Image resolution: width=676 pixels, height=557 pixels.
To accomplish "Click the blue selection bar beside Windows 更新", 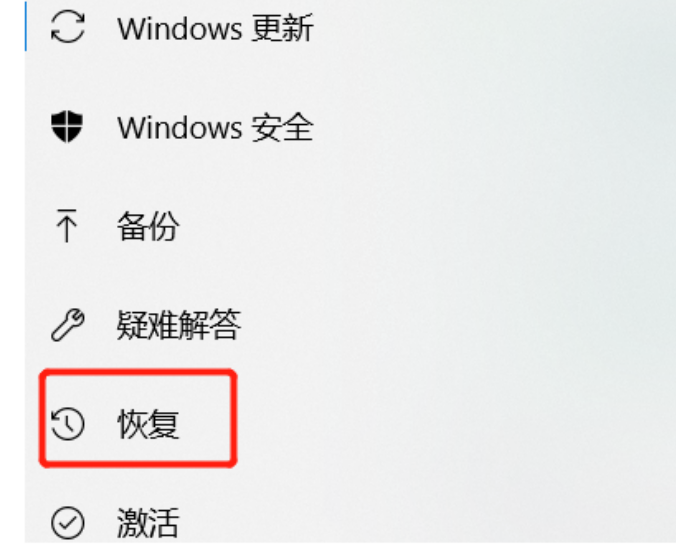I will (x=26, y=26).
